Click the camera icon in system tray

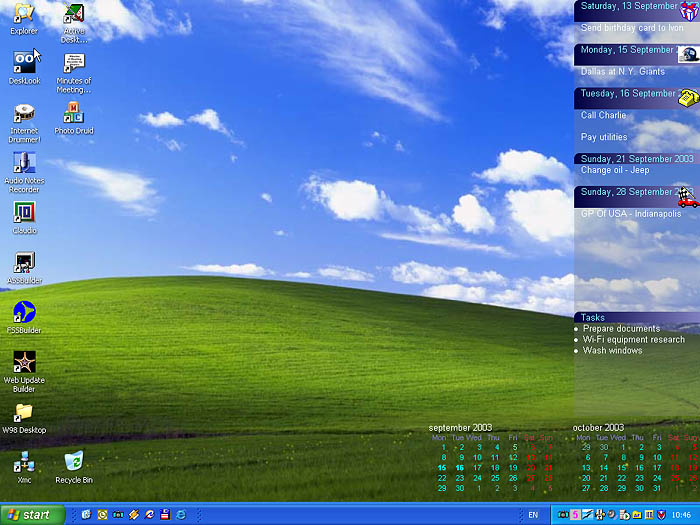(563, 515)
